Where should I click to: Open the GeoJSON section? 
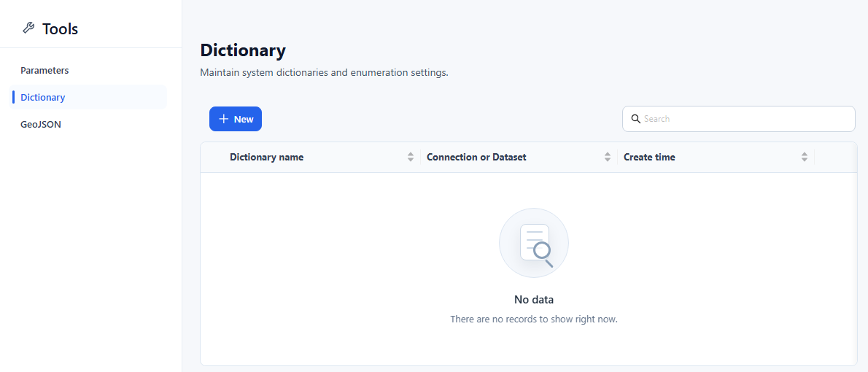click(40, 125)
